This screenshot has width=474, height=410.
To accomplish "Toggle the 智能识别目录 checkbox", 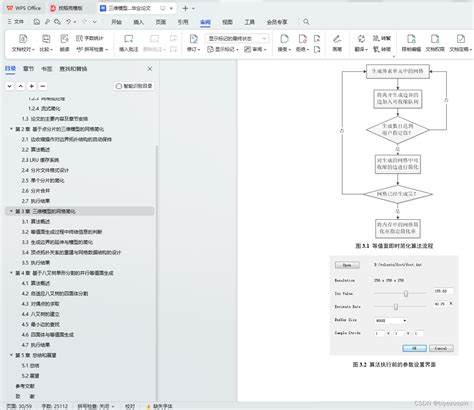I will click(x=118, y=86).
